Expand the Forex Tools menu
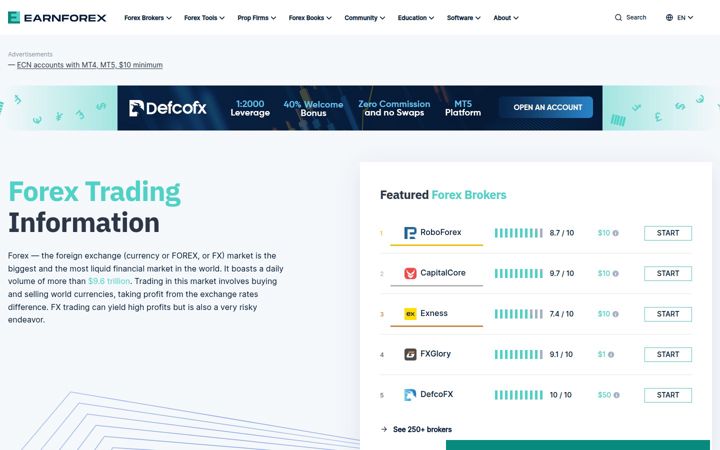The height and width of the screenshot is (450, 720). tap(204, 17)
